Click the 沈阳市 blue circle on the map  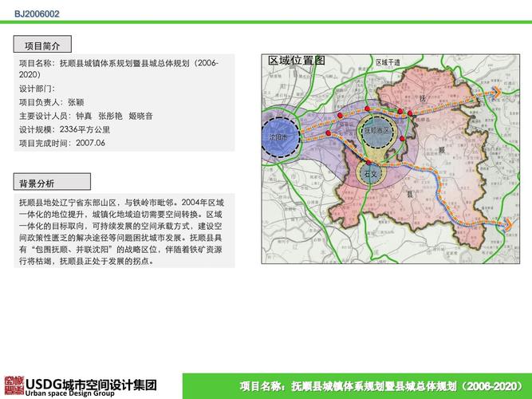pos(280,137)
